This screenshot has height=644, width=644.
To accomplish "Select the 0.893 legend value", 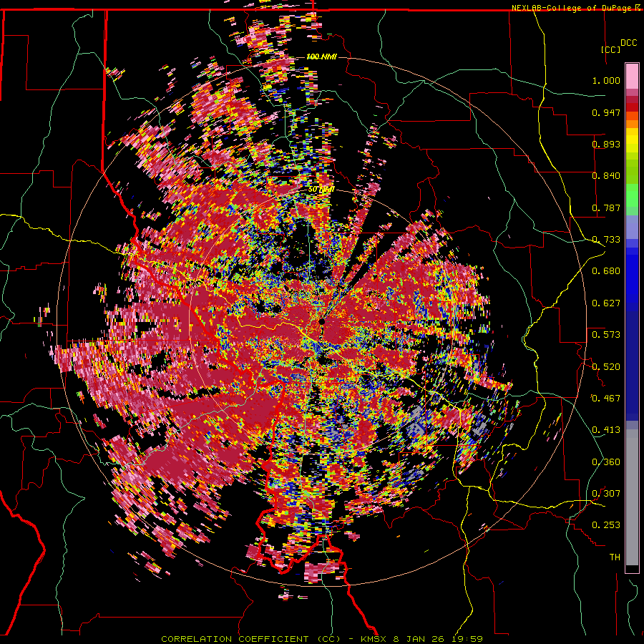I will [606, 144].
